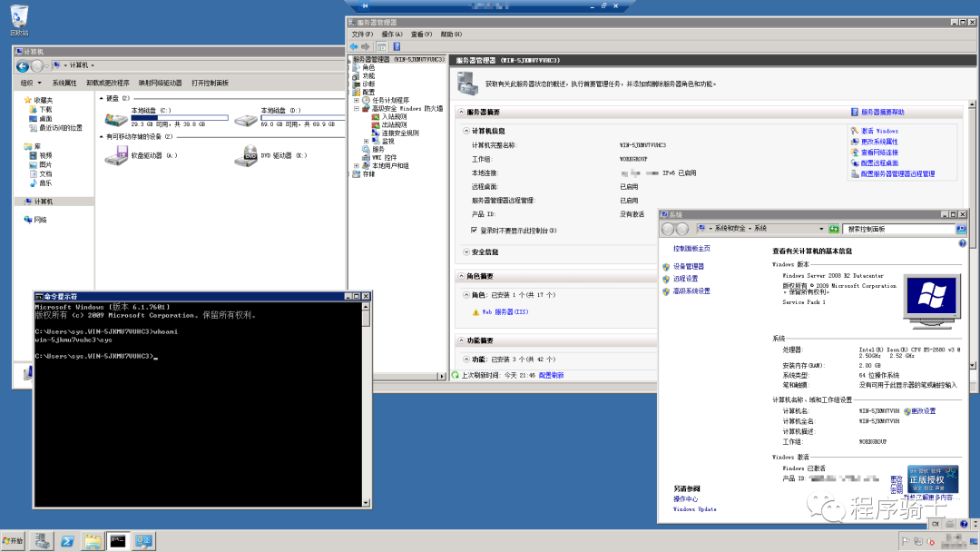980x552 pixels.
Task: Click the Activate Windows link
Action: click(x=879, y=131)
